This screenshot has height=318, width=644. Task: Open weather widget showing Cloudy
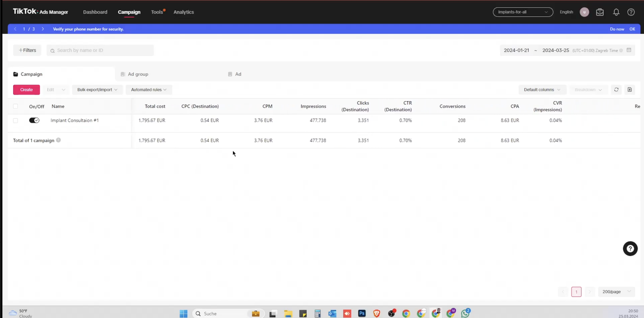[21, 313]
